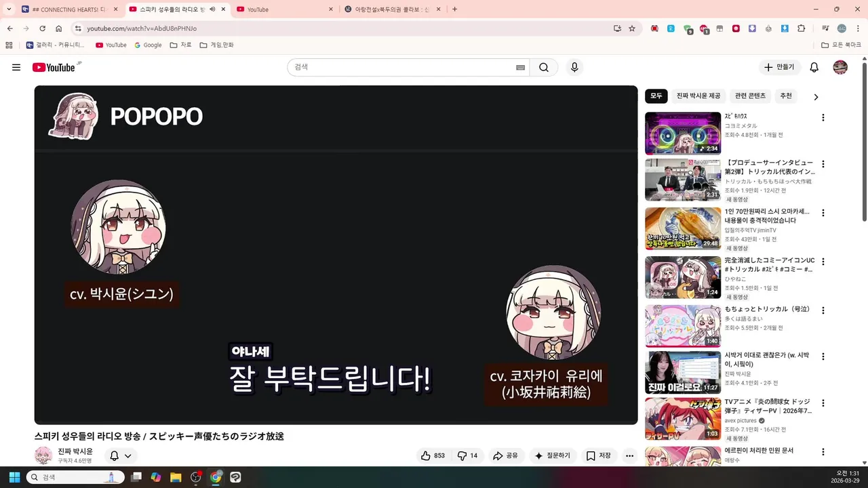The image size is (868, 488).
Task: Open the Google bookmark in bookmarks bar
Action: [x=148, y=45]
